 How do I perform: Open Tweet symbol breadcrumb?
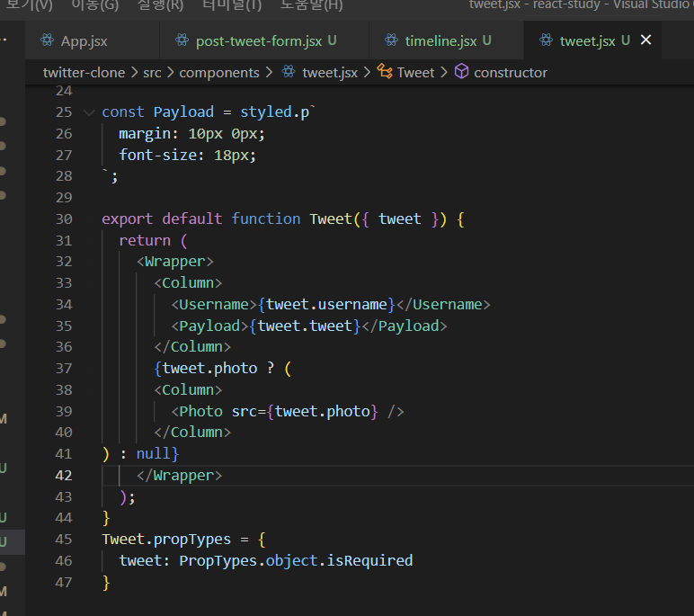click(415, 73)
